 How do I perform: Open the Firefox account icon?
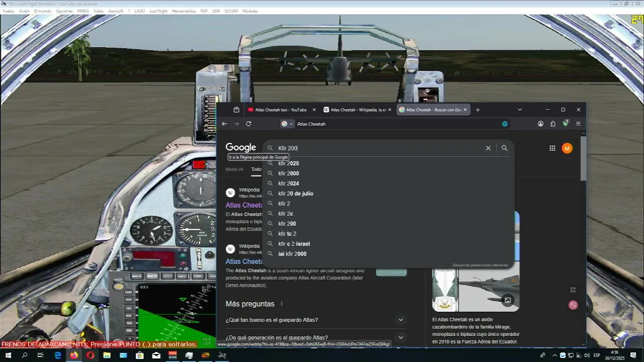(x=540, y=124)
